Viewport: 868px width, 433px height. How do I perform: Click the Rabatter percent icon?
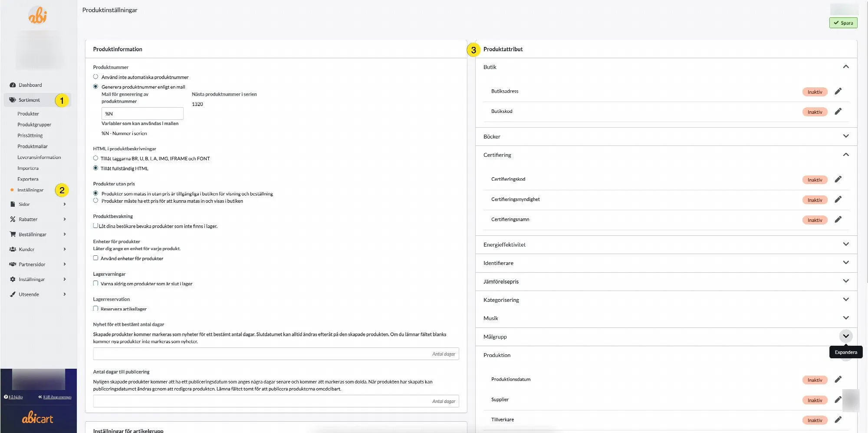click(13, 219)
